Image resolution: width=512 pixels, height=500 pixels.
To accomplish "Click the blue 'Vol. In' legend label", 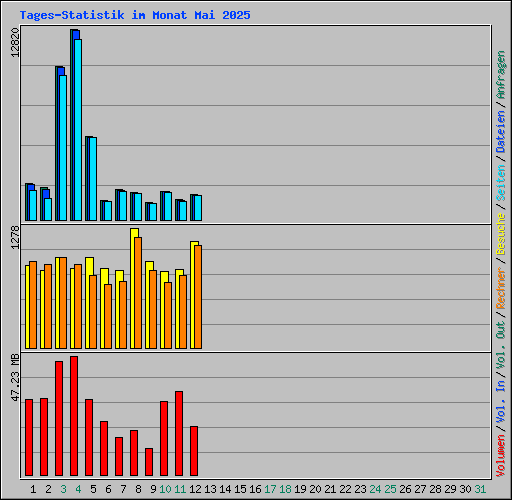I will [x=501, y=402].
